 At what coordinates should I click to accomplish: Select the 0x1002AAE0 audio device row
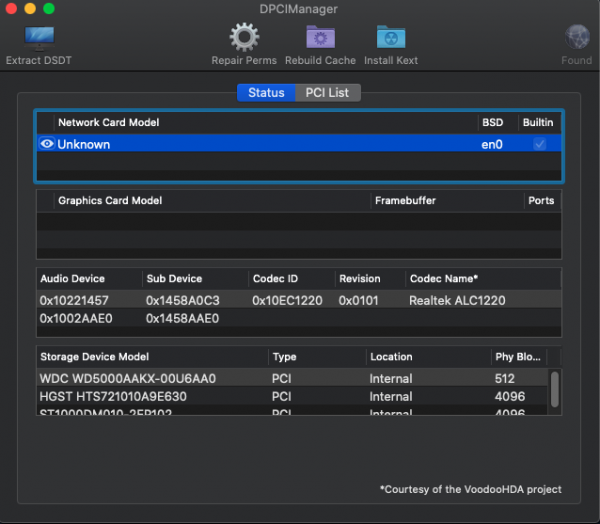[x=298, y=318]
